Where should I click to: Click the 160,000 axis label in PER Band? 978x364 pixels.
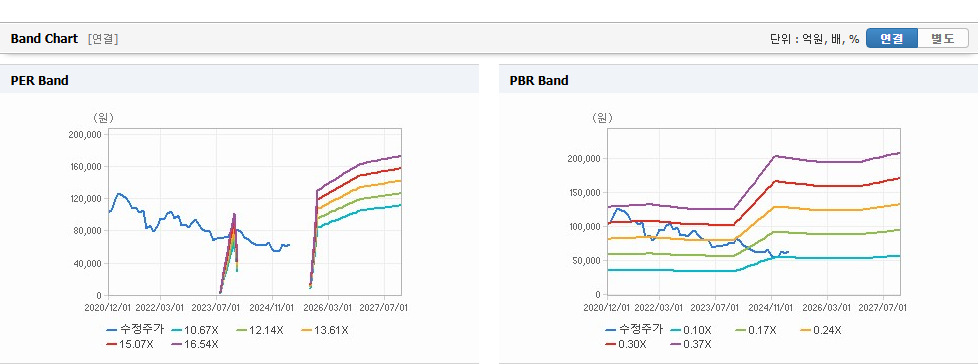click(x=85, y=166)
